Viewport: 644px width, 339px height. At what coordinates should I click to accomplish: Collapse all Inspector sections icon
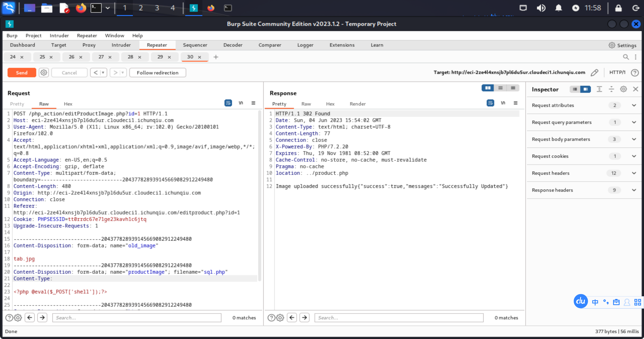[611, 89]
